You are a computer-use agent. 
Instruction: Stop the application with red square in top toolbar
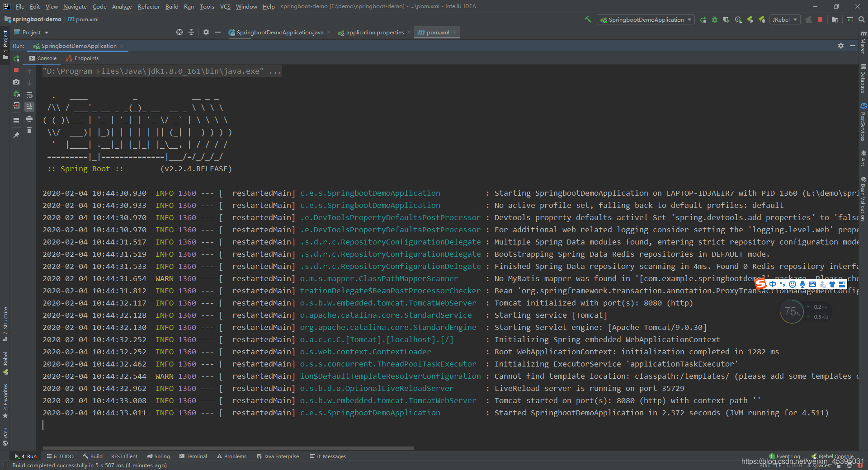coord(820,19)
